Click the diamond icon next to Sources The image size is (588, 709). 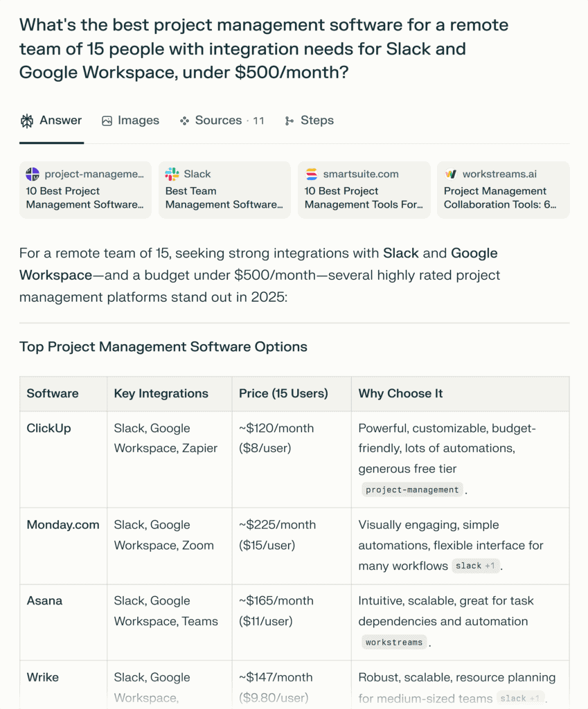click(185, 120)
